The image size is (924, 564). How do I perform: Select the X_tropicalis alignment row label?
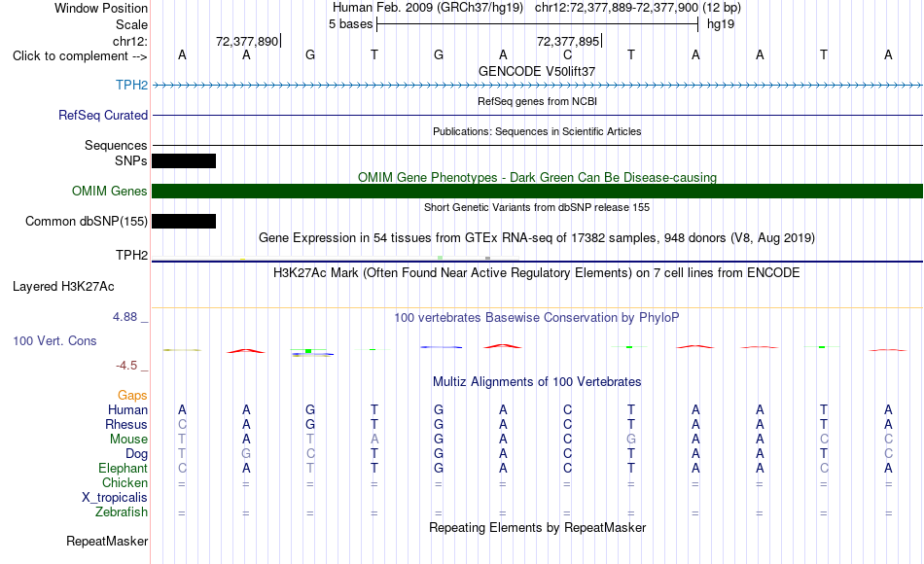coord(115,498)
